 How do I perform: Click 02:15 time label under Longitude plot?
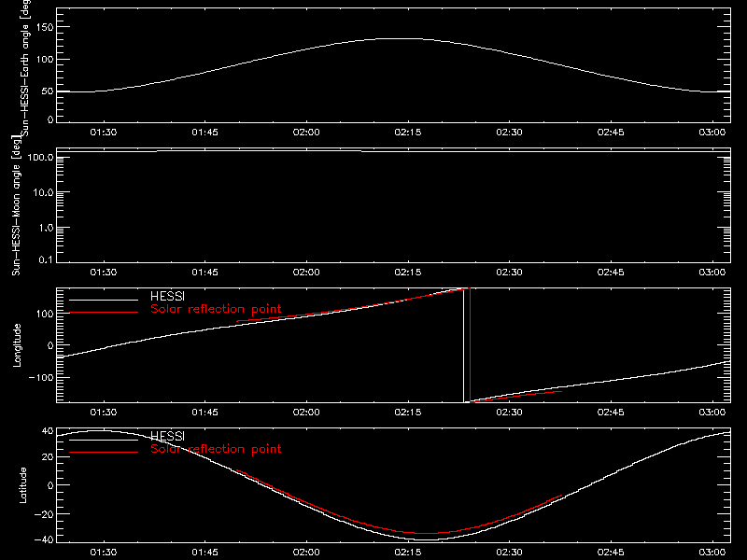coord(408,413)
